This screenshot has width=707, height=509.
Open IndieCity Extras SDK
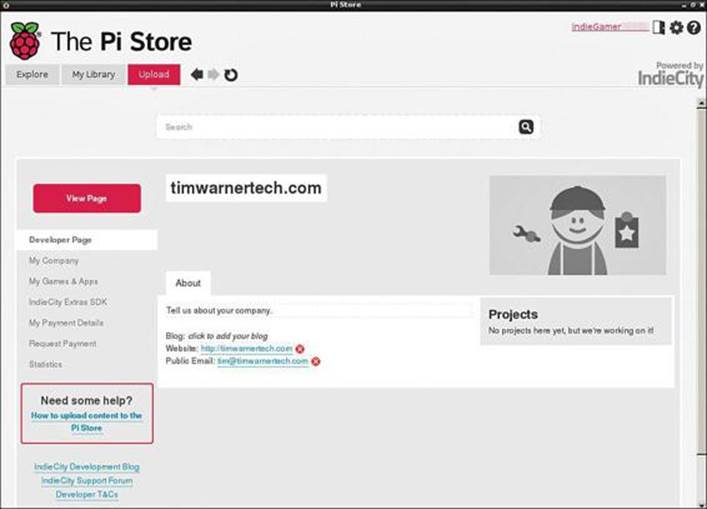coord(68,302)
